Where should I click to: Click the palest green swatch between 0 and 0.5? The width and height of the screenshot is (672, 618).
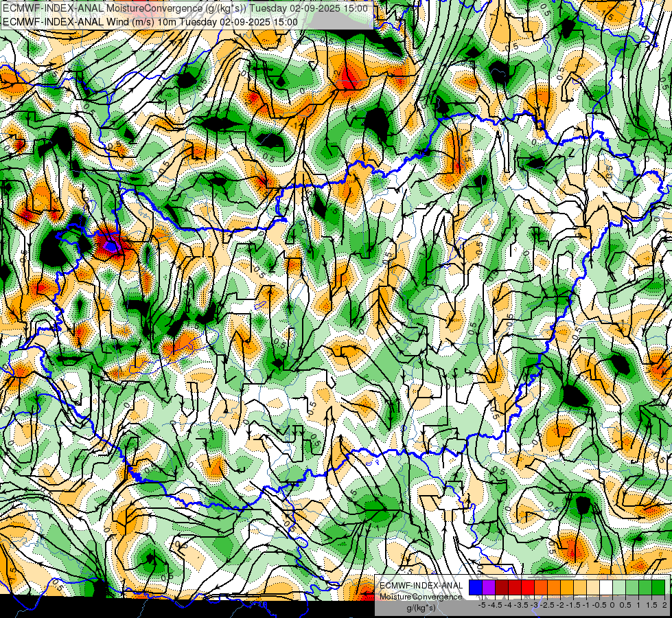pos(619,588)
